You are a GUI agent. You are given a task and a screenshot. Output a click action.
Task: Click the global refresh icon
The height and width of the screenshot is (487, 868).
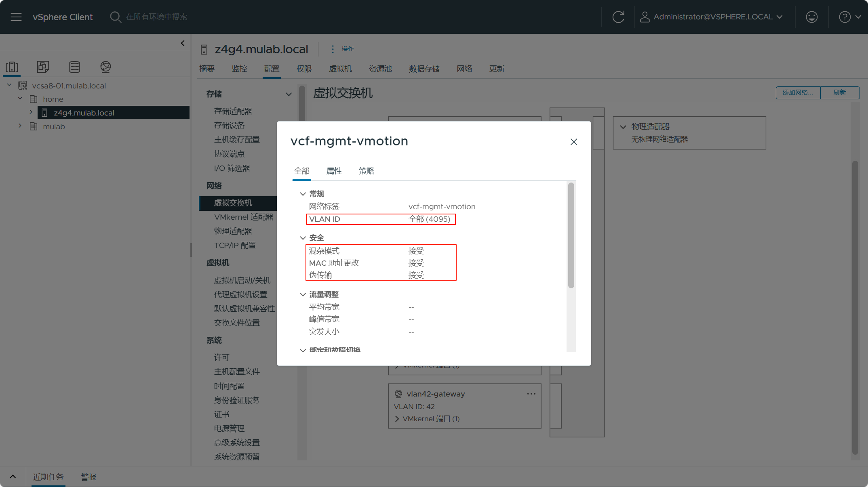click(x=618, y=17)
